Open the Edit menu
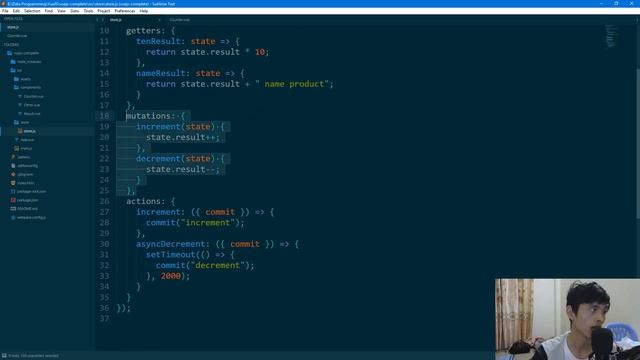The height and width of the screenshot is (360, 640). pos(16,11)
